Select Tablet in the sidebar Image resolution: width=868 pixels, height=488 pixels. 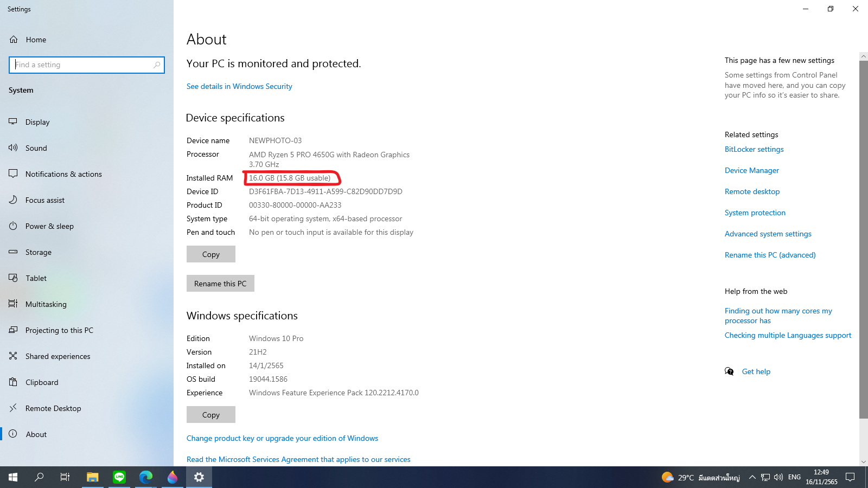pos(36,278)
